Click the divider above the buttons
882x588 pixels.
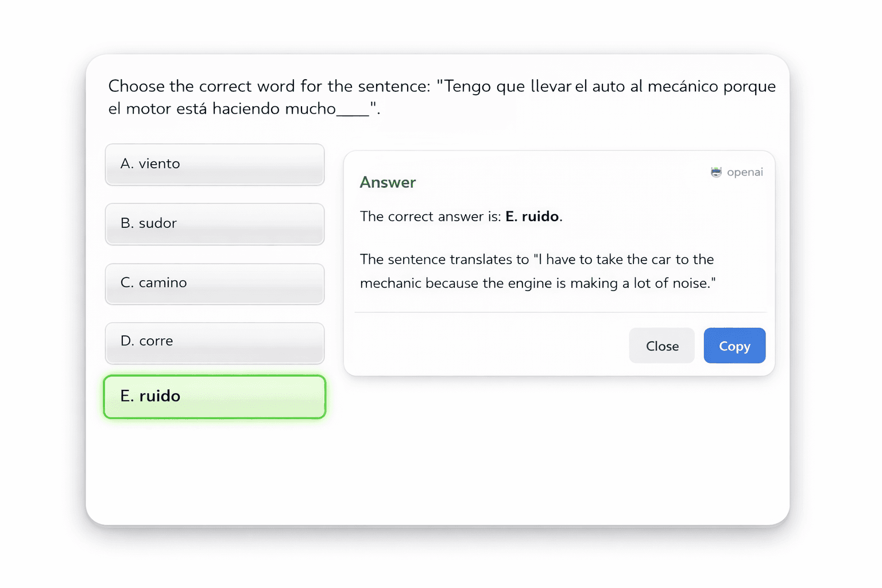point(560,312)
